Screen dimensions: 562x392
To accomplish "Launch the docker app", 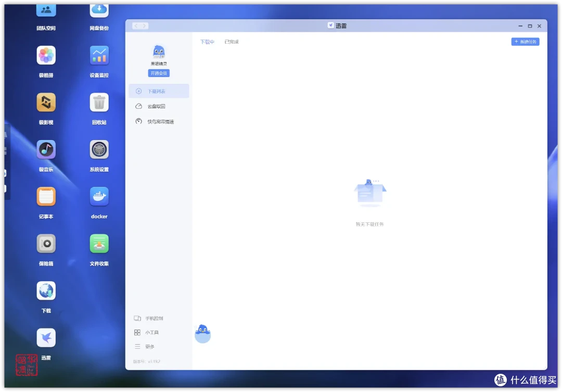I will (99, 197).
